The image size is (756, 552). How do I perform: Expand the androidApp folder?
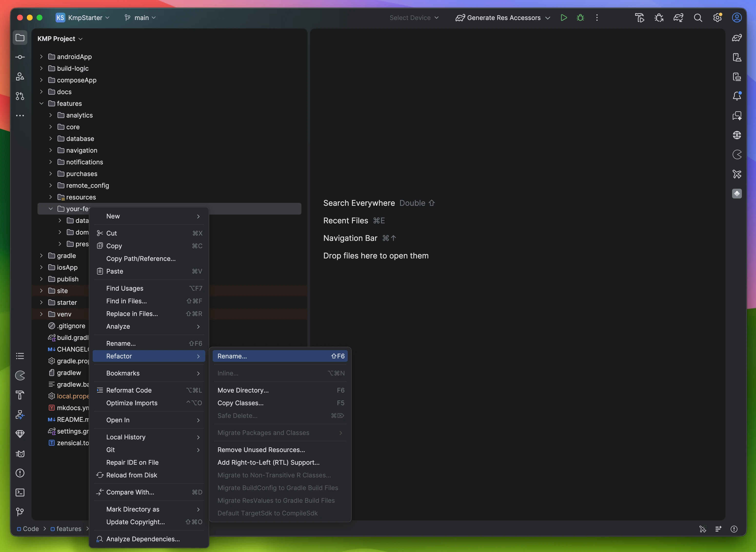(41, 57)
